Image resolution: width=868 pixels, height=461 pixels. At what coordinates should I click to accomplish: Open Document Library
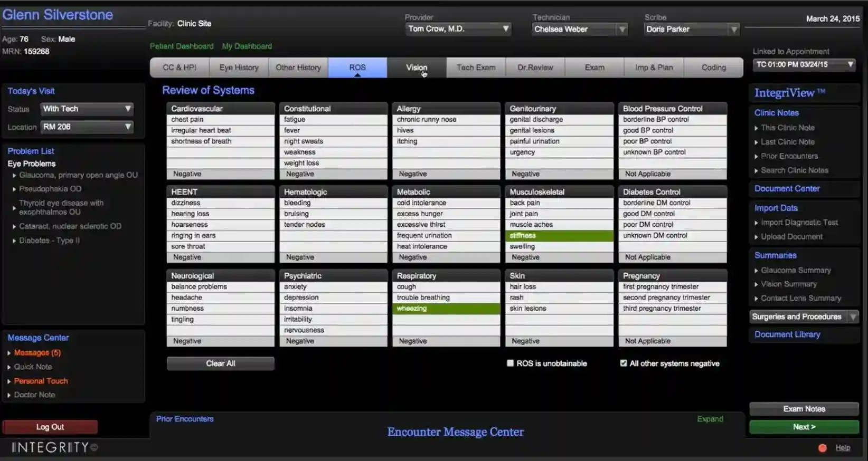787,334
